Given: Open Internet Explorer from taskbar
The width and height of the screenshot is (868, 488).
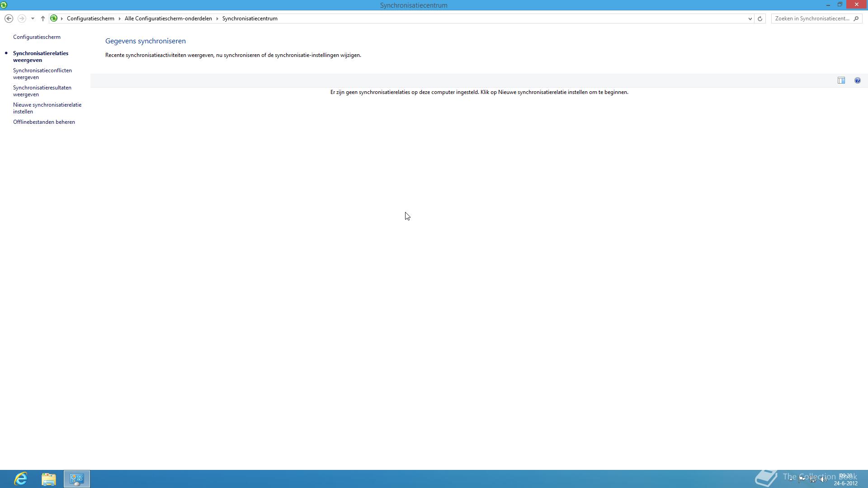Looking at the screenshot, I should coord(21,479).
